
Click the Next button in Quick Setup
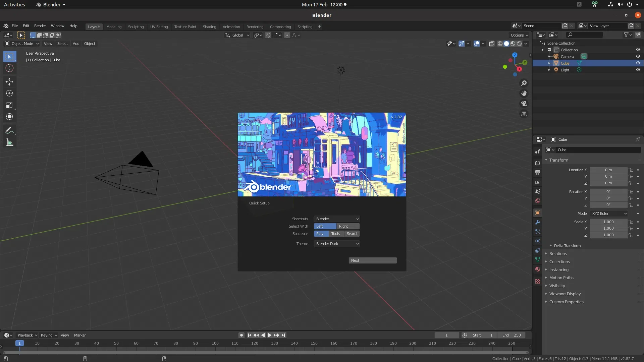(373, 260)
